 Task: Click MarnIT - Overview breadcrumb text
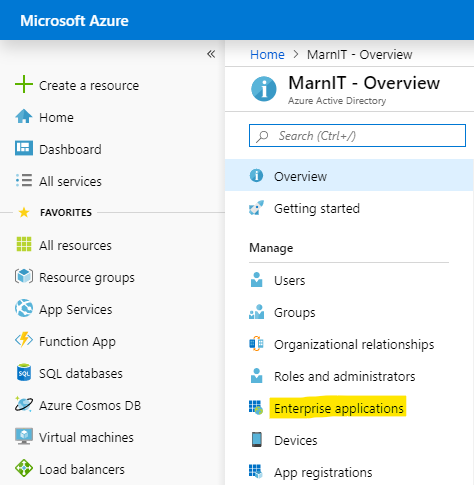(x=360, y=54)
